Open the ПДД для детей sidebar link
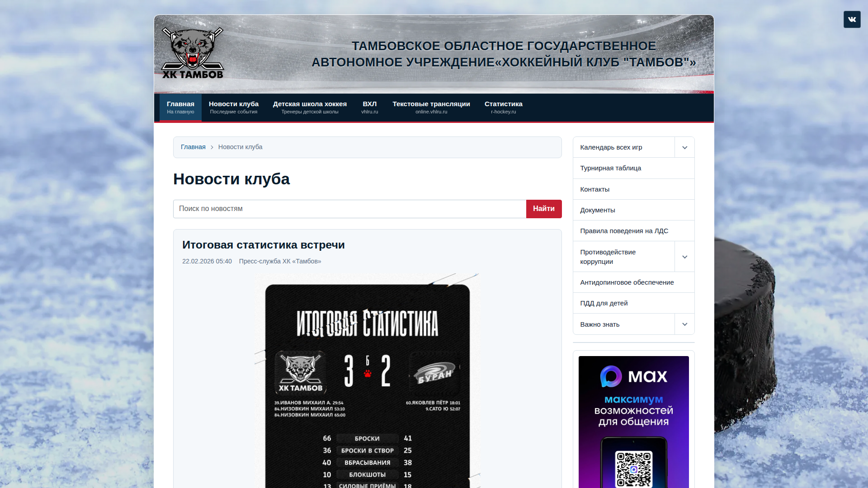This screenshot has width=868, height=488. pyautogui.click(x=633, y=303)
